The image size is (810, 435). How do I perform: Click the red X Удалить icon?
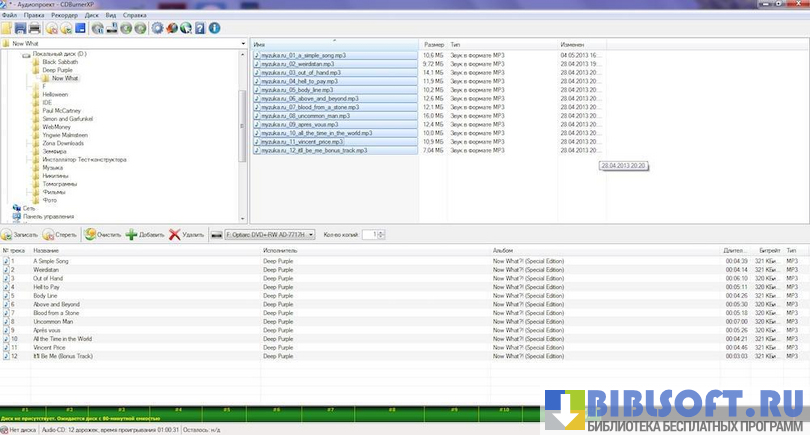(175, 234)
